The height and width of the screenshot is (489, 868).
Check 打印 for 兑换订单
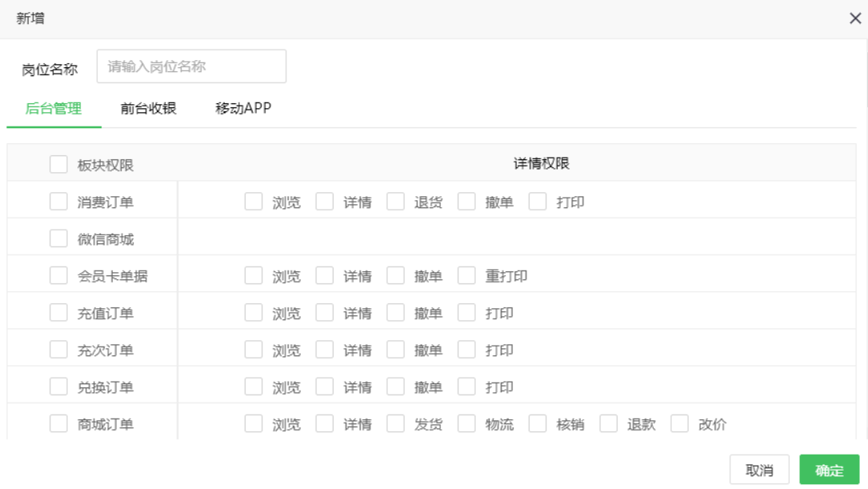466,387
